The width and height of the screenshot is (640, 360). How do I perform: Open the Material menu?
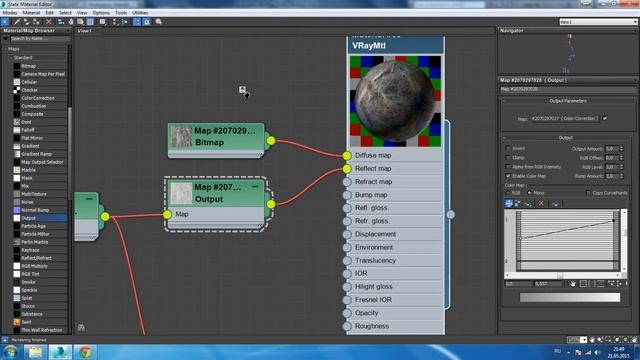click(31, 13)
